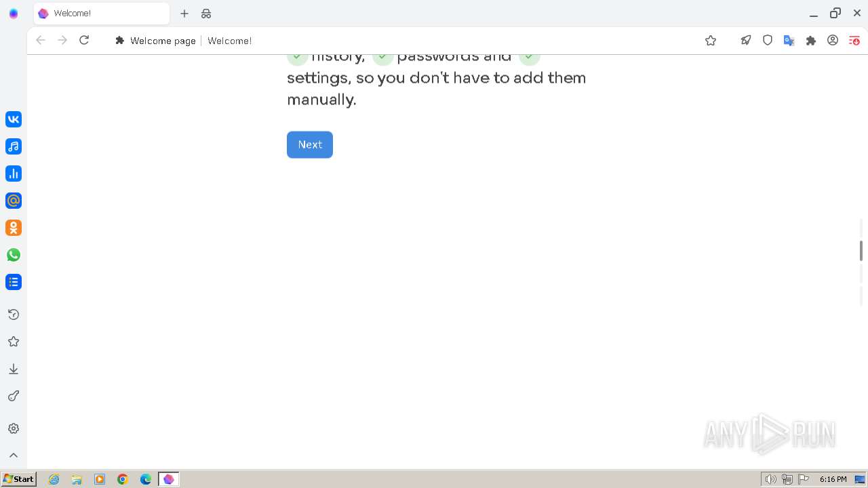
Task: Click the Next button
Action: click(310, 144)
